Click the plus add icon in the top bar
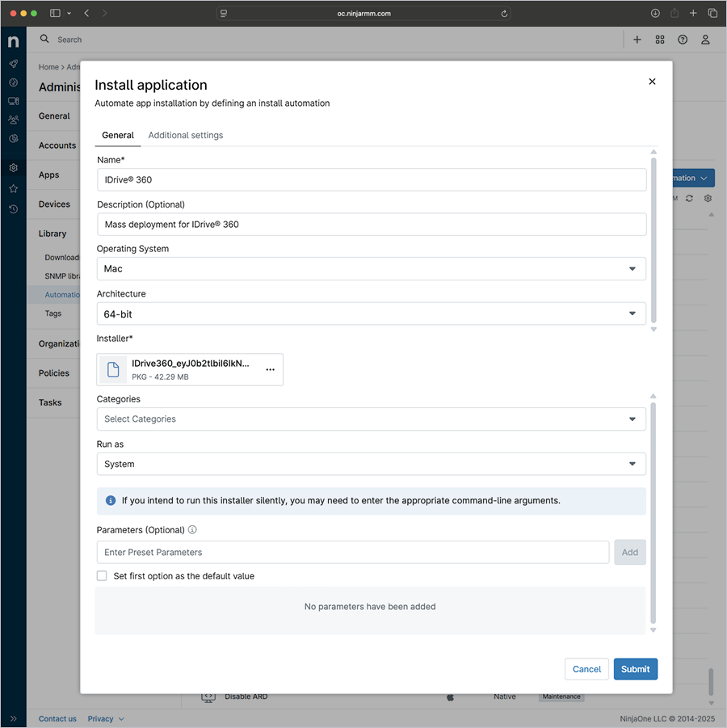 pyautogui.click(x=637, y=40)
